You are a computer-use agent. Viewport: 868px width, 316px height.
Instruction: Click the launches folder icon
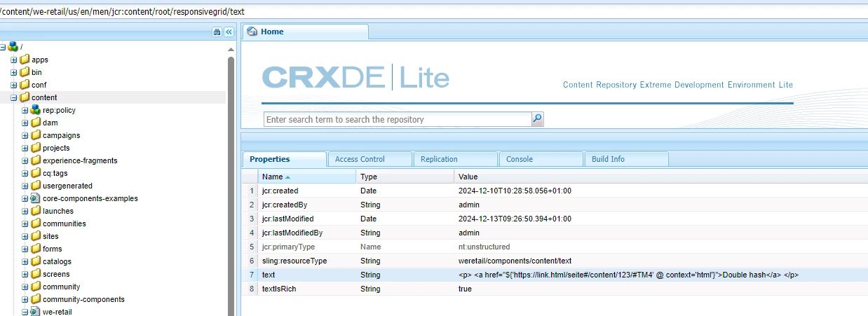click(x=36, y=211)
